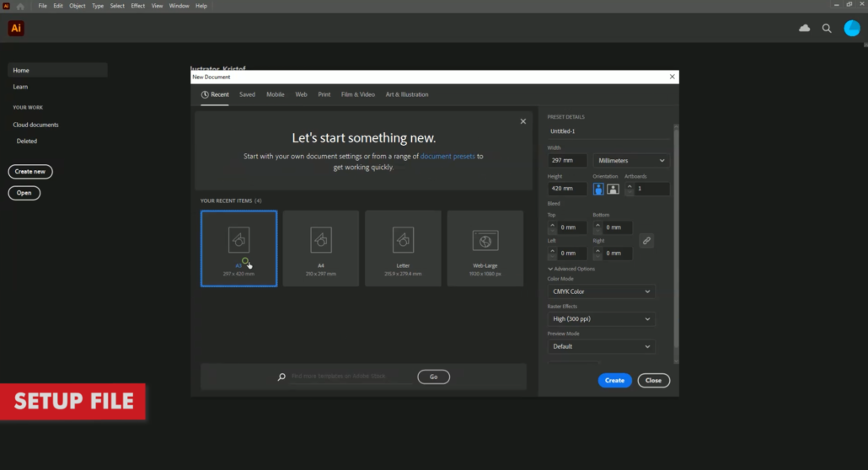This screenshot has height=470, width=868.
Task: Open the Preview Mode Default dropdown
Action: (x=601, y=346)
